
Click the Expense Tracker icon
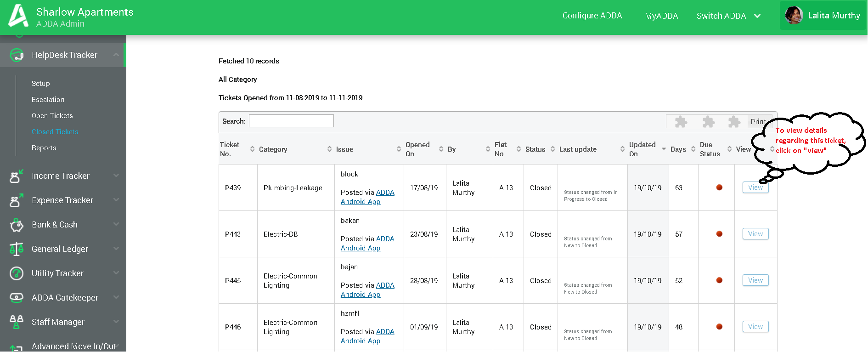[x=17, y=200]
